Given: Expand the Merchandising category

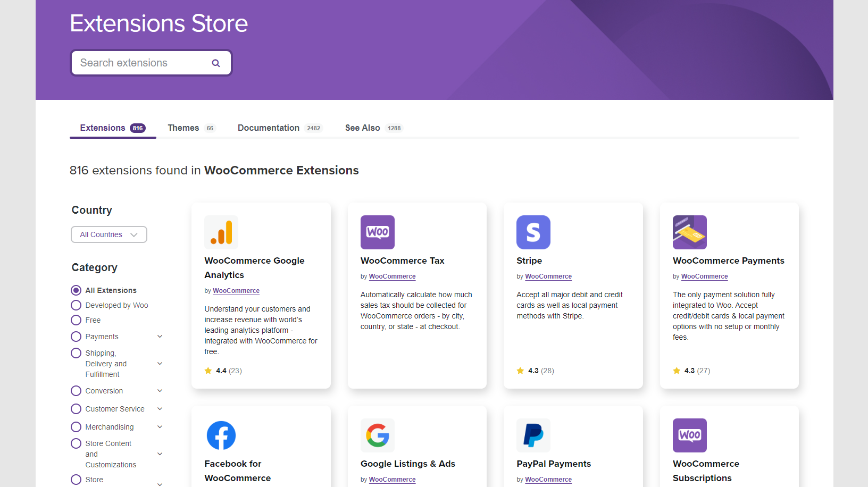Looking at the screenshot, I should click(x=160, y=426).
